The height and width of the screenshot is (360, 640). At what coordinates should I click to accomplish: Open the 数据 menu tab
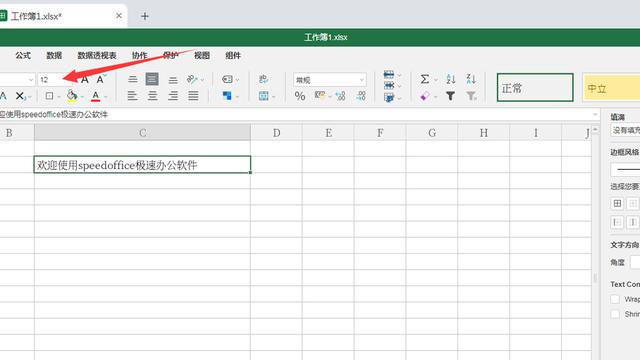click(x=54, y=56)
